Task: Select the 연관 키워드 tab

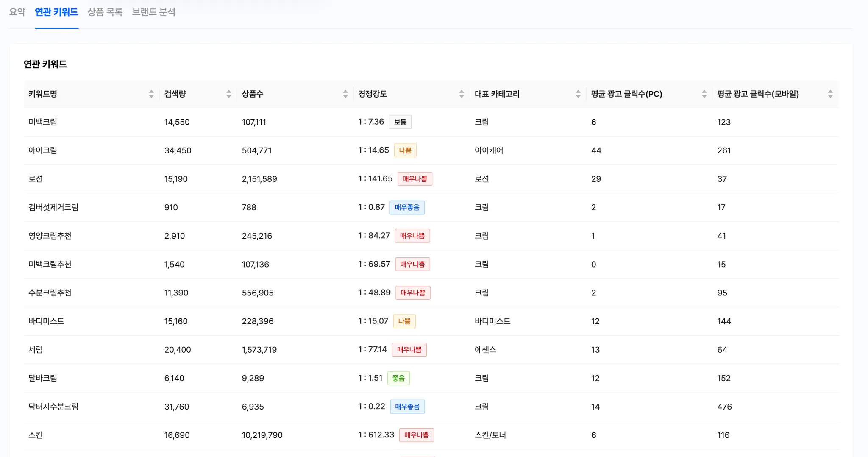Action: (56, 12)
